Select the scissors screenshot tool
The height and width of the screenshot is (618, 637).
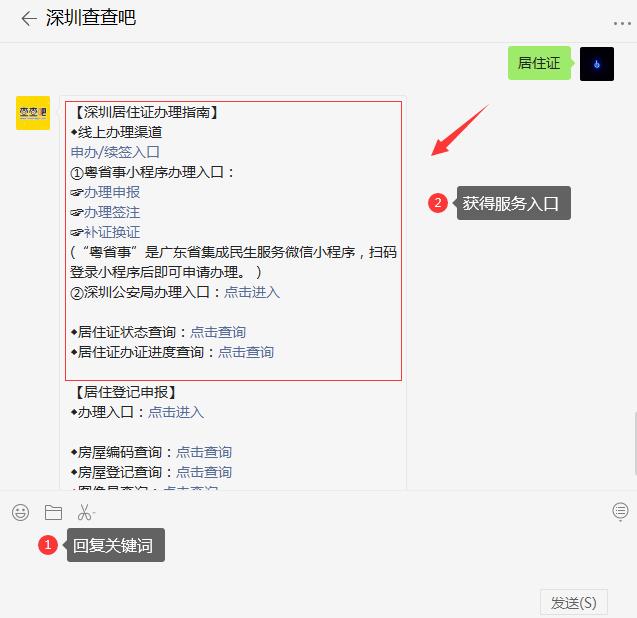pos(85,512)
